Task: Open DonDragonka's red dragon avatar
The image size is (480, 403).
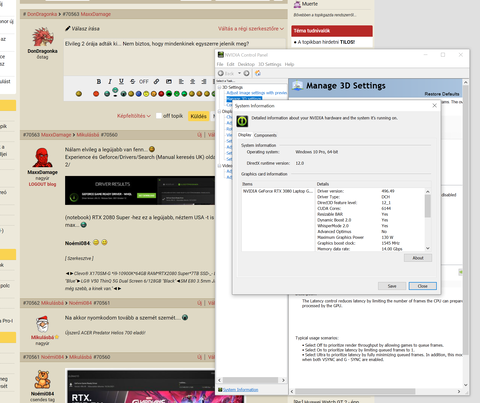Action: [x=42, y=37]
